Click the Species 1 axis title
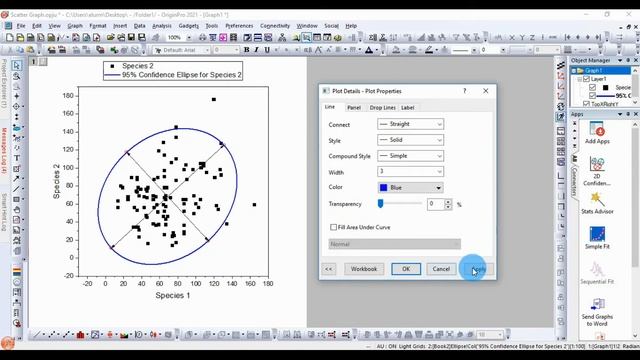Screen dimensions: 640x360 click(173, 296)
